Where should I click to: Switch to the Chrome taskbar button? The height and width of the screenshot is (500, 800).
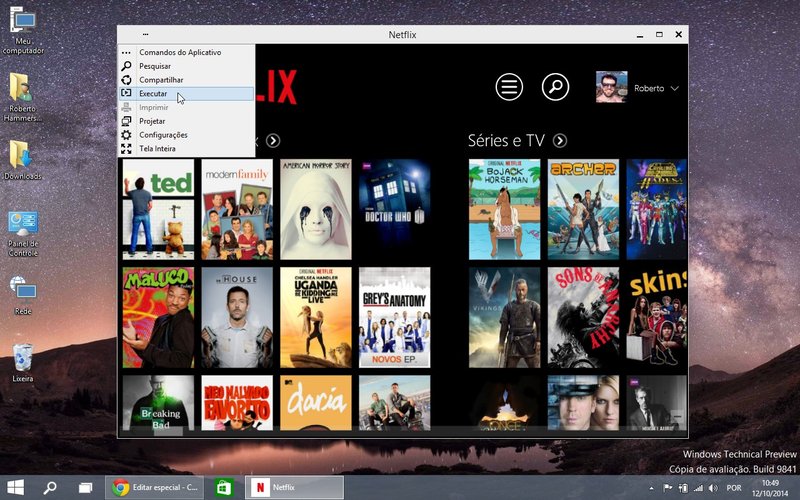(x=155, y=487)
